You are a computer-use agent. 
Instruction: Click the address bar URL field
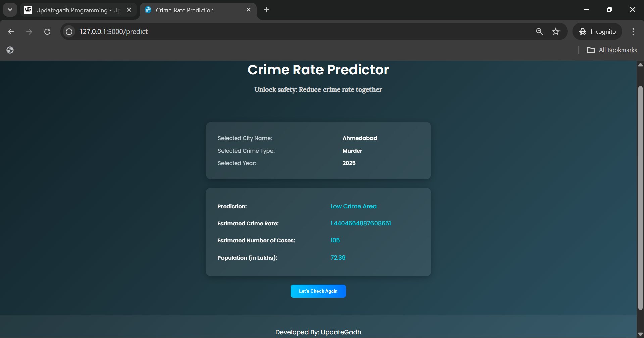pos(302,32)
